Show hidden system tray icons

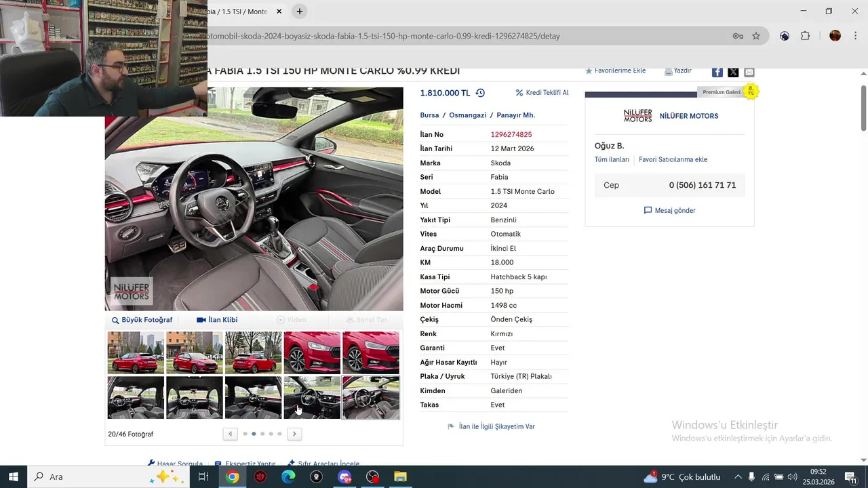tap(738, 476)
